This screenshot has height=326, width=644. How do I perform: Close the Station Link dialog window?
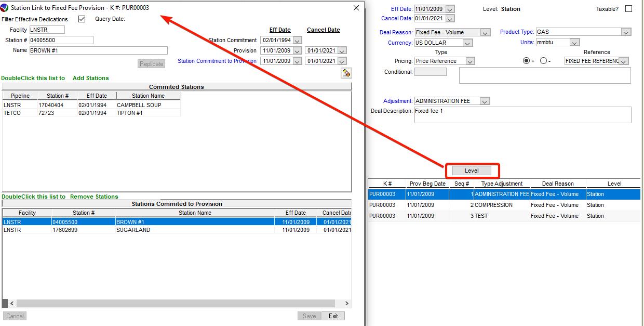pyautogui.click(x=356, y=8)
